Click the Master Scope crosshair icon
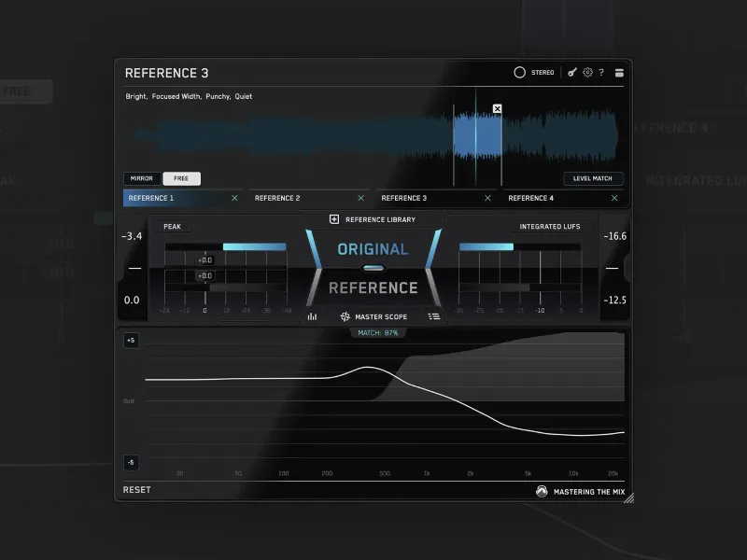The width and height of the screenshot is (747, 560). [345, 316]
